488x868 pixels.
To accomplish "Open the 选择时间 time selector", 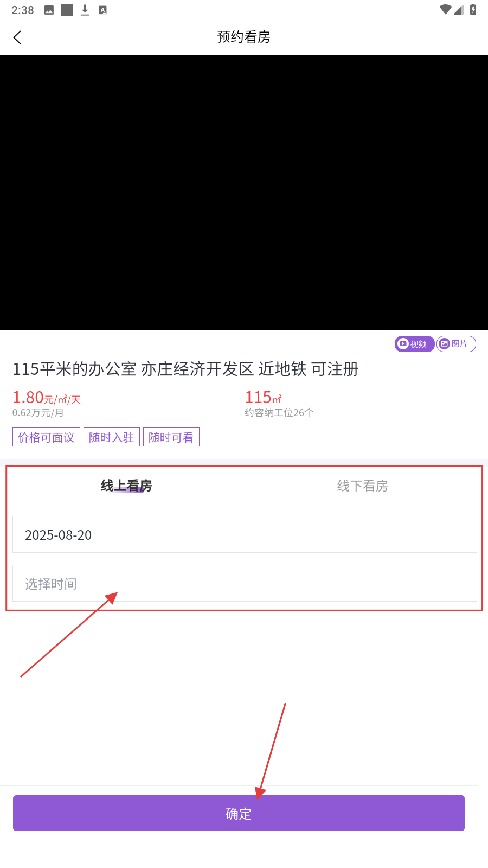I will pyautogui.click(x=245, y=583).
